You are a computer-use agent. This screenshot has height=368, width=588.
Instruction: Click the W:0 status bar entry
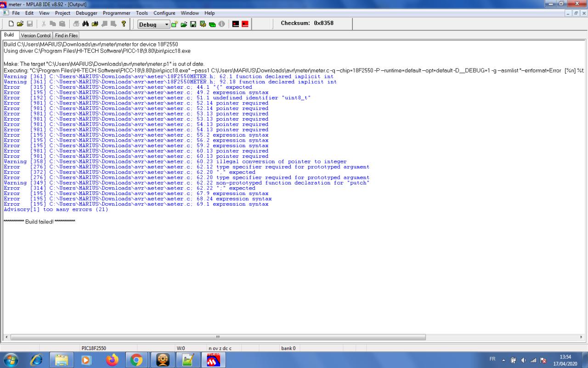click(181, 348)
